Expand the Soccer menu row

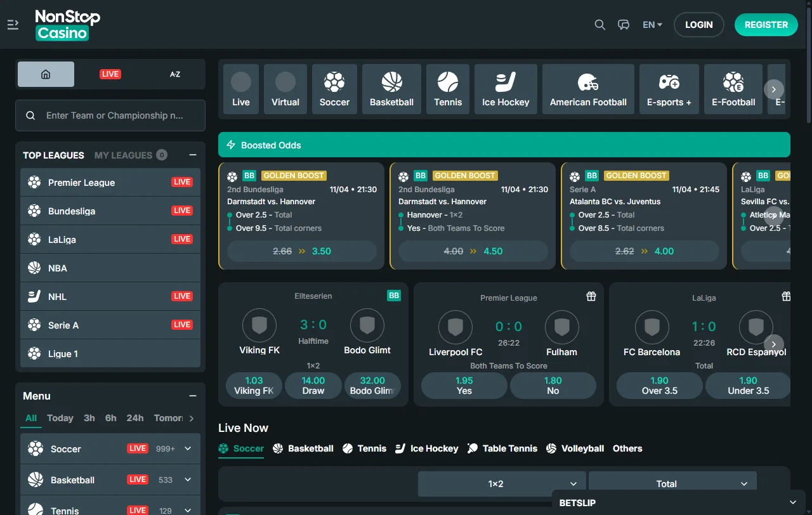coord(110,449)
